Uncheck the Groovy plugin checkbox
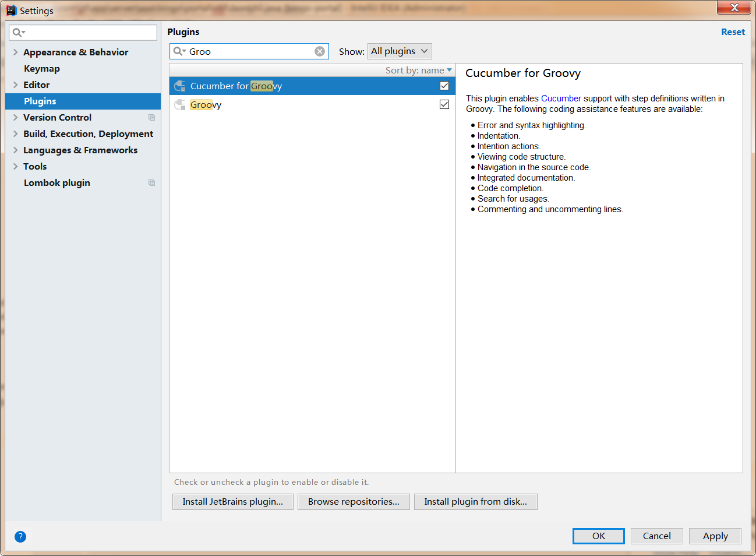 [444, 104]
